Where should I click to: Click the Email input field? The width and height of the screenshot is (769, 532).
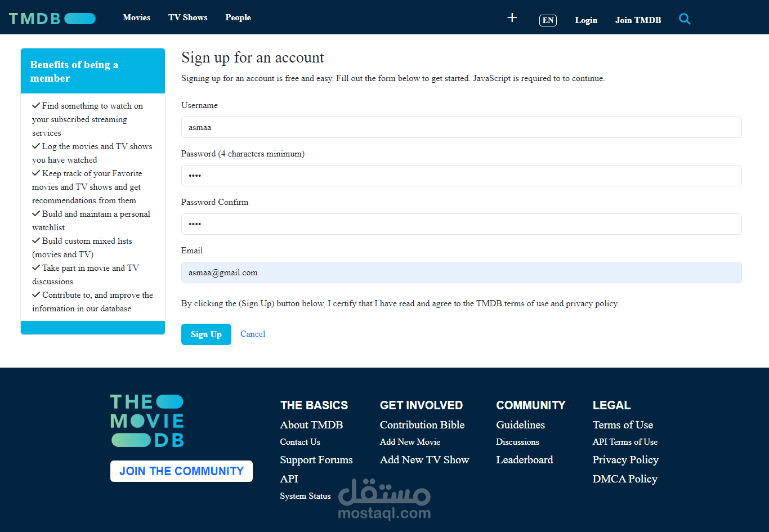point(461,272)
